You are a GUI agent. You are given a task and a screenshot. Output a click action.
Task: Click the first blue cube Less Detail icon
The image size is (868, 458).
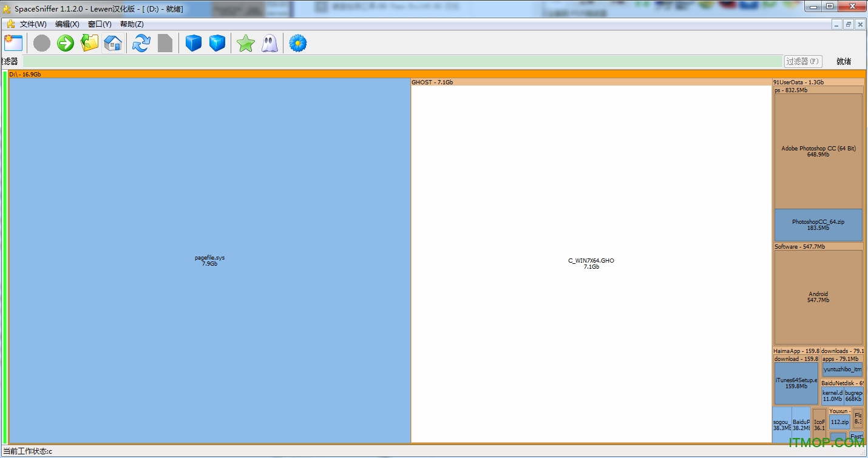point(194,43)
